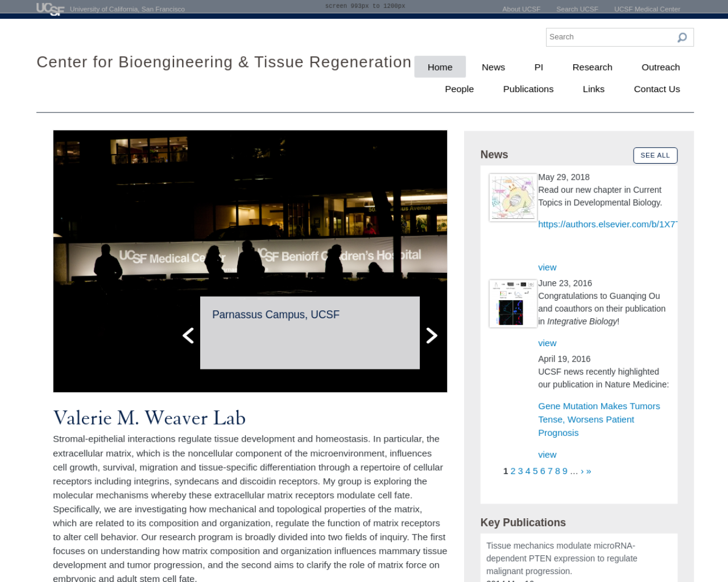Screen dimensions: 728x582
Task: Open the Links menu item
Action: coord(594,89)
